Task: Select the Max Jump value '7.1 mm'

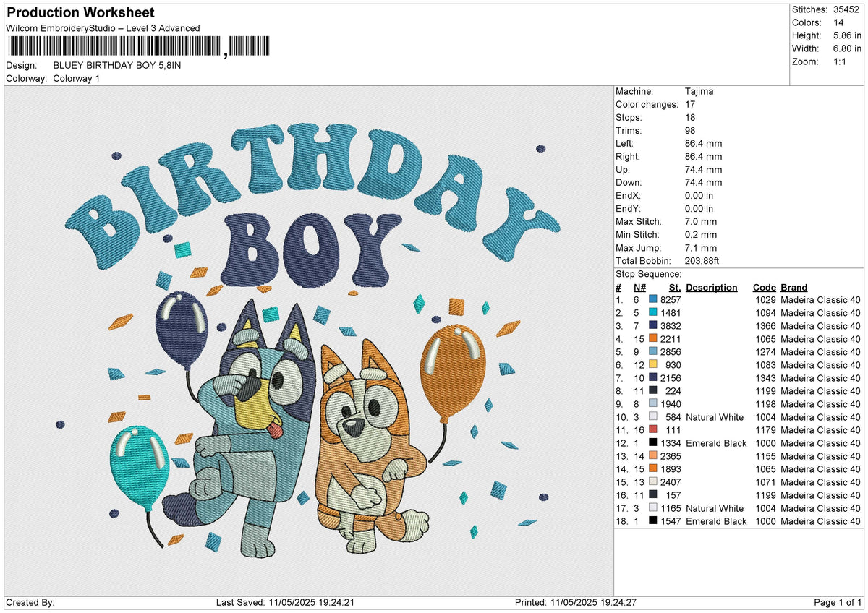Action: tap(701, 247)
